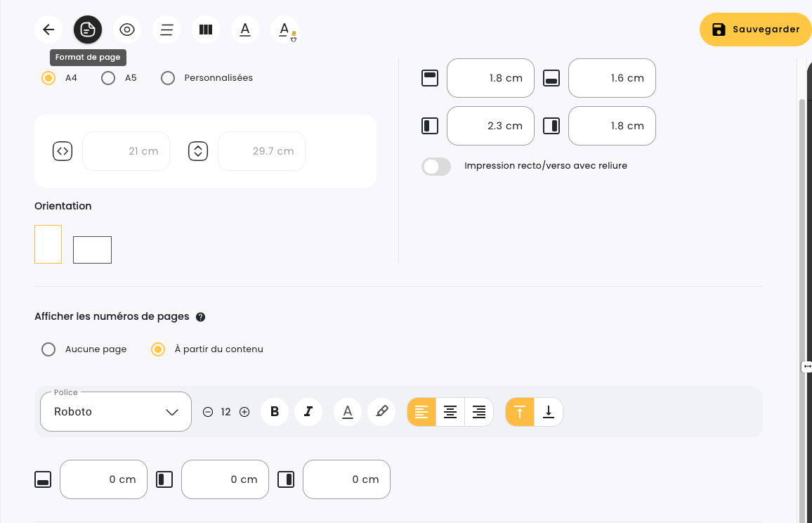Screen dimensions: 812x523
Task: Select the landscape orientation
Action: click(92, 250)
